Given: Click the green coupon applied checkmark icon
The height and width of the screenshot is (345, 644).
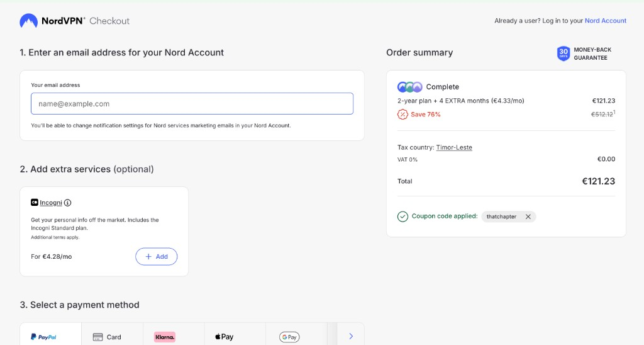Looking at the screenshot, I should [x=402, y=217].
